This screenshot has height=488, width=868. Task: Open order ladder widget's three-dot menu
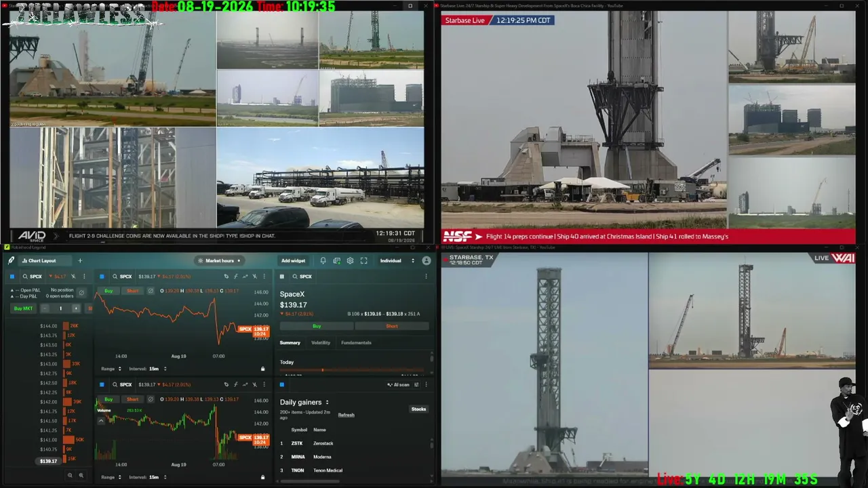tap(84, 277)
